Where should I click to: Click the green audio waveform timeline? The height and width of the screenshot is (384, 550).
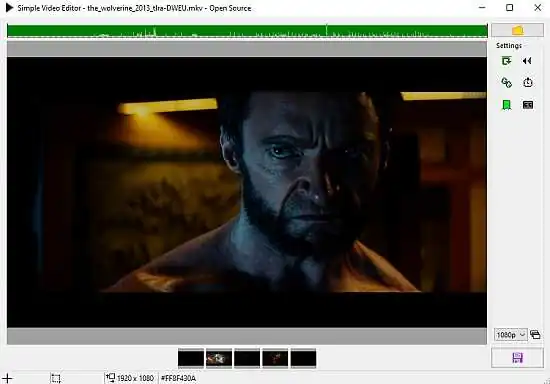click(x=247, y=31)
